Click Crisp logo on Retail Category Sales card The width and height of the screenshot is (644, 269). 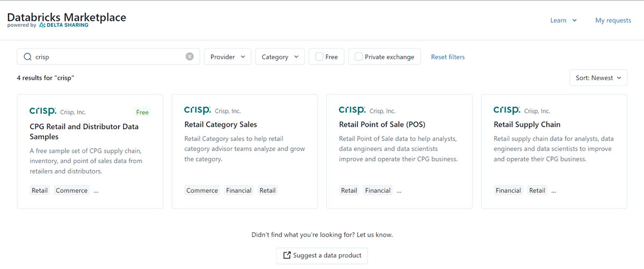[197, 110]
